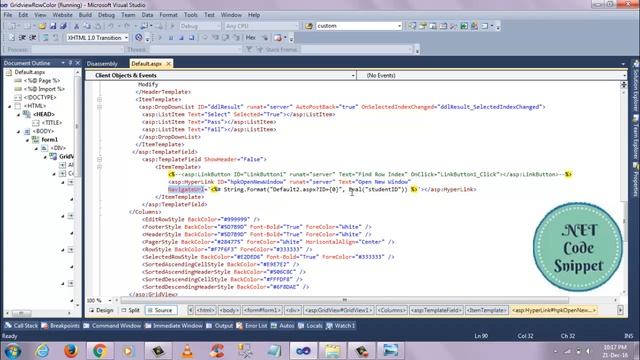Click the <asp:TemplateField> breadcrumb
The width and height of the screenshot is (640, 360).
tap(436, 310)
